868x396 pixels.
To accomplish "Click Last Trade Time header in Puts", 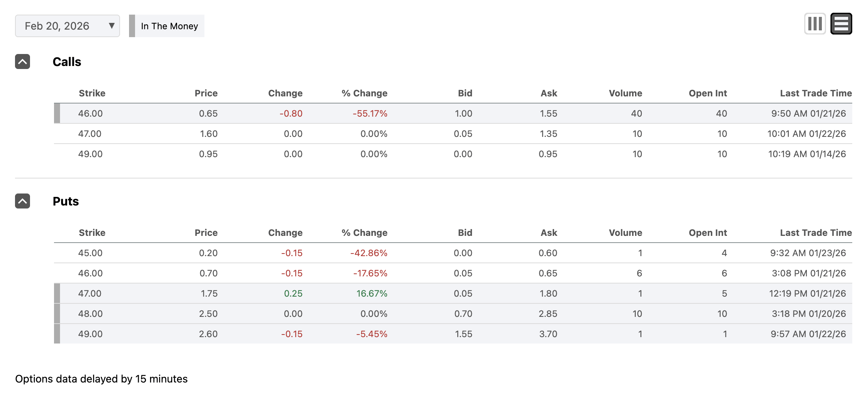I will pos(815,233).
